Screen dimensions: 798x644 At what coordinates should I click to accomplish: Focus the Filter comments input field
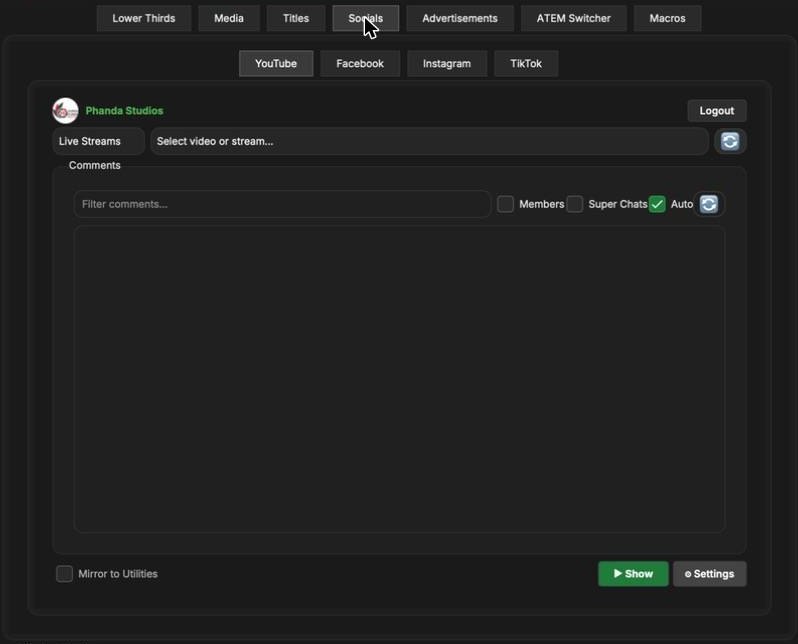coord(282,204)
